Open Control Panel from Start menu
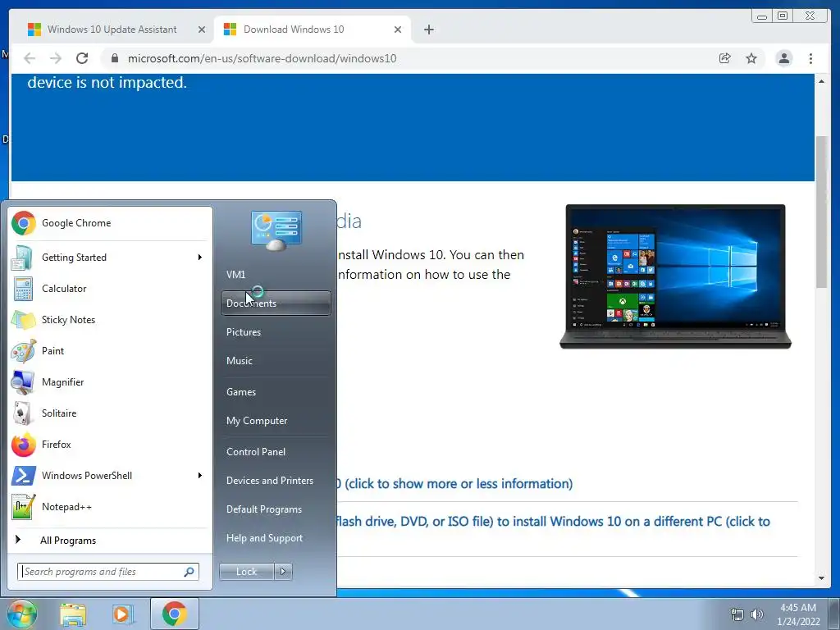 [x=276, y=452]
